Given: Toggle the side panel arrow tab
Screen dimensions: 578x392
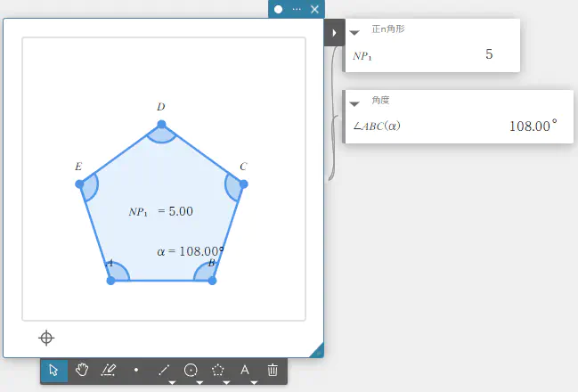Looking at the screenshot, I should pyautogui.click(x=333, y=33).
